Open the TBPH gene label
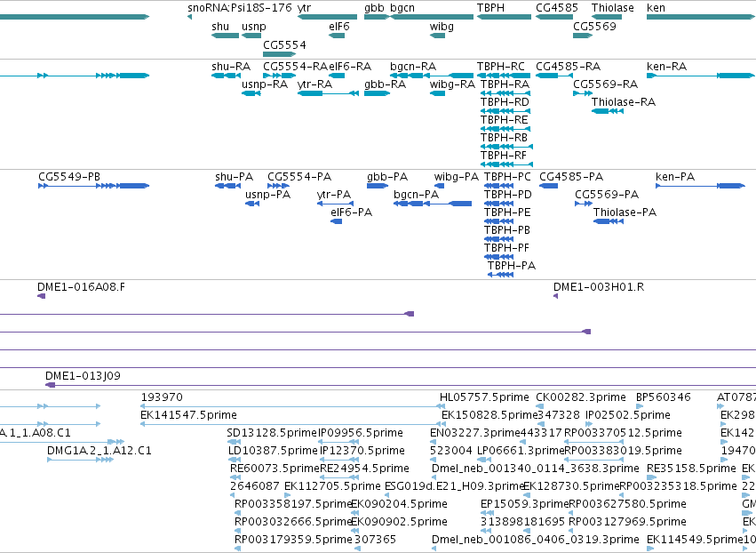 point(490,8)
